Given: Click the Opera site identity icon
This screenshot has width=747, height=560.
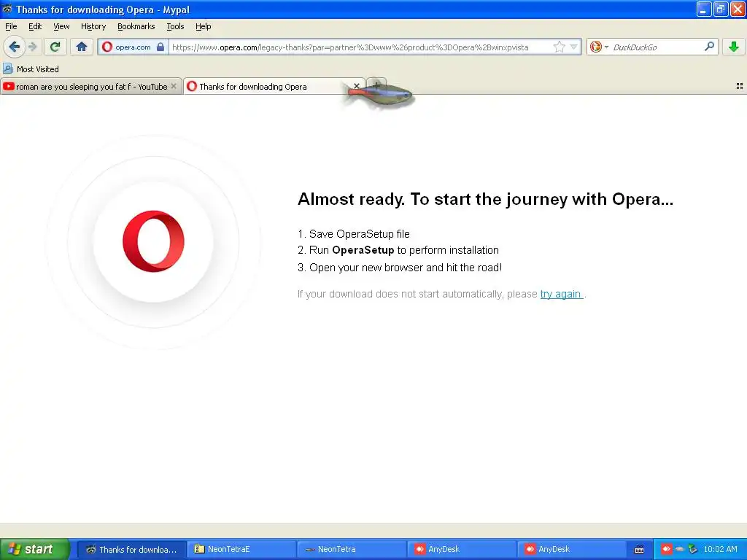Looking at the screenshot, I should (x=107, y=47).
